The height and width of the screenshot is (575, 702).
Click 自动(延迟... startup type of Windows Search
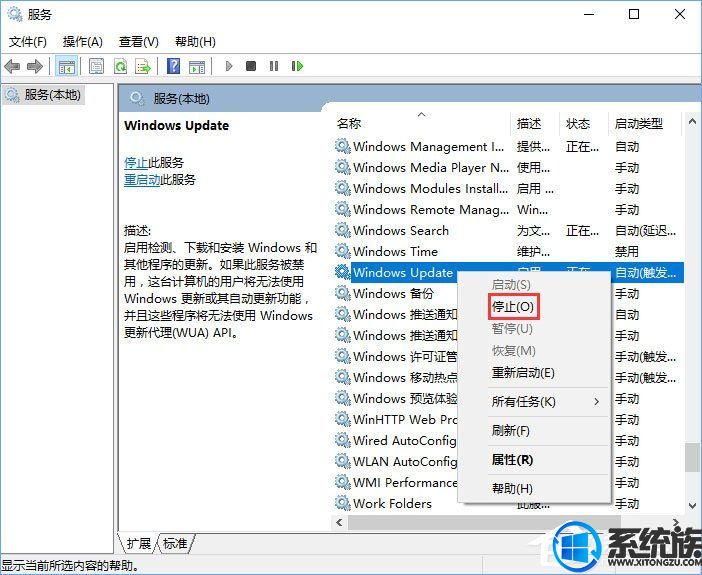645,231
